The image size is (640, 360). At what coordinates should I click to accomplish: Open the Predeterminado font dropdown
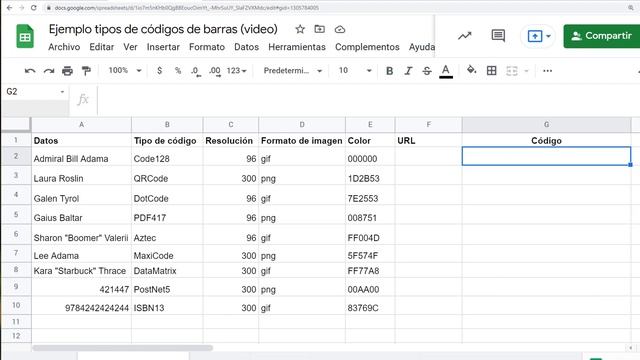pyautogui.click(x=293, y=71)
